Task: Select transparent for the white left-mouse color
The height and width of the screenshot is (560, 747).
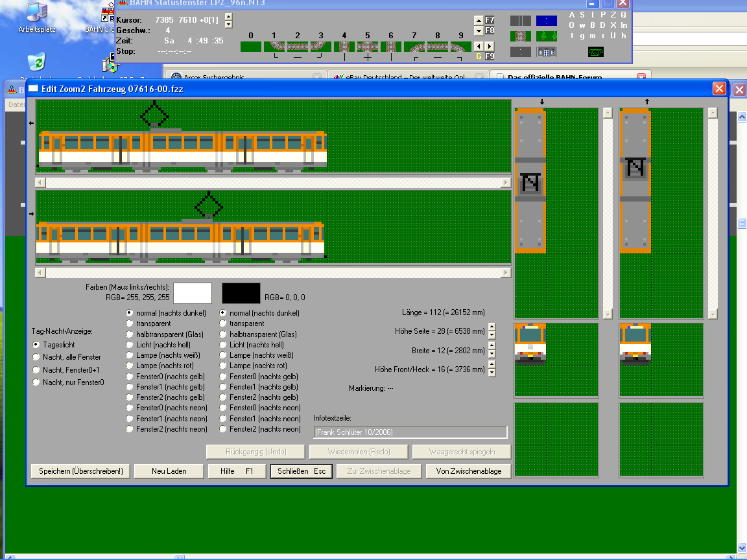Action: point(130,323)
